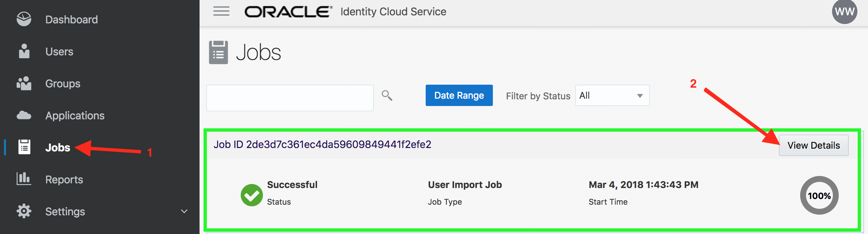This screenshot has width=868, height=234.
Task: Open Job ID 2de3d7c361ec4da59609849441f2efe2 link
Action: point(322,145)
